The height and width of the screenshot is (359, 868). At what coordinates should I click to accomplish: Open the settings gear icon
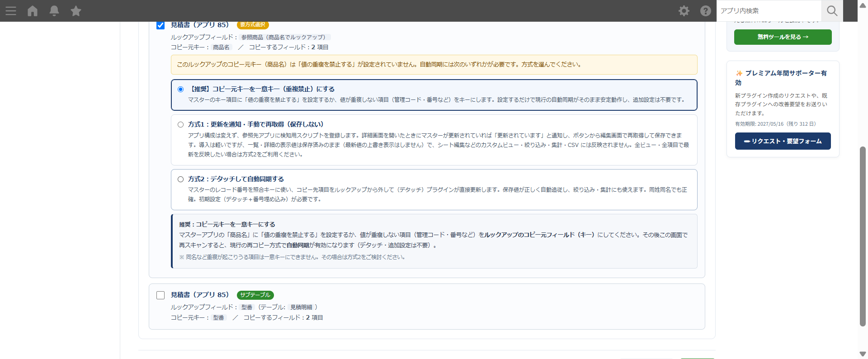pos(684,11)
